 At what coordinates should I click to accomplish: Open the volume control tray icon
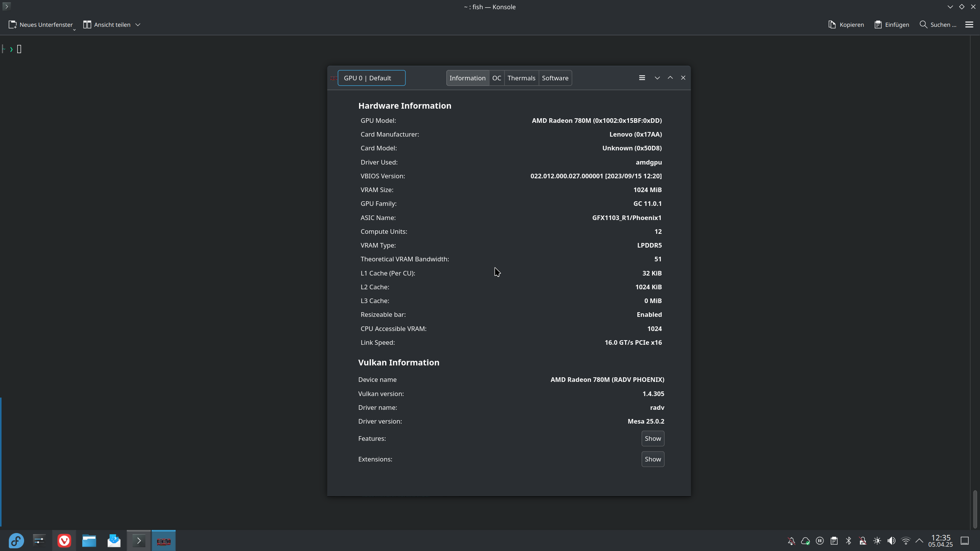click(891, 541)
